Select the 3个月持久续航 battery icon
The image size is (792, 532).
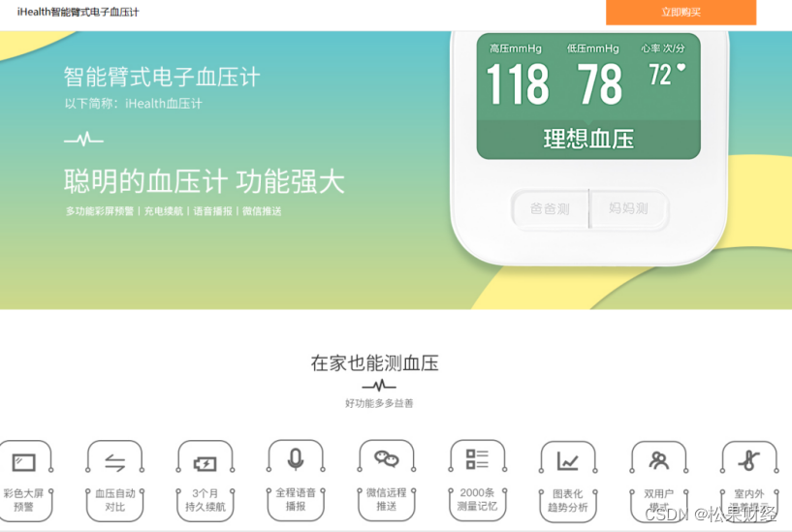pos(206,463)
